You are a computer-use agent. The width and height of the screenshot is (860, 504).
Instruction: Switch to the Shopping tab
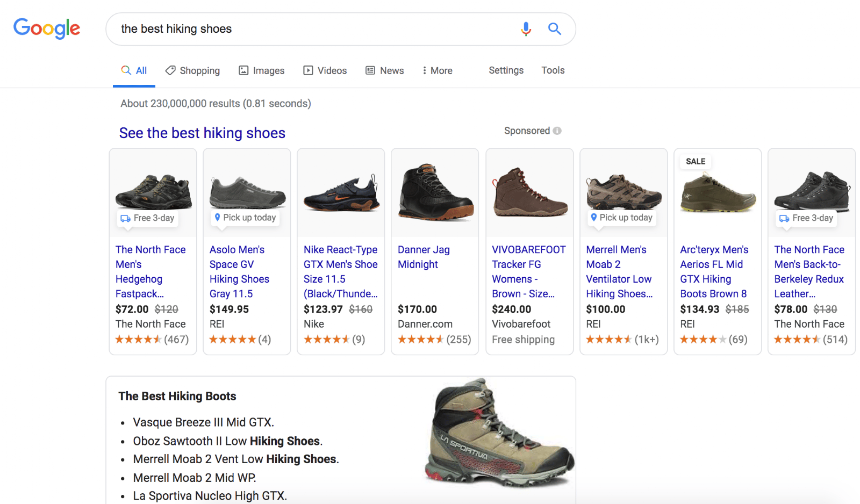pyautogui.click(x=192, y=70)
